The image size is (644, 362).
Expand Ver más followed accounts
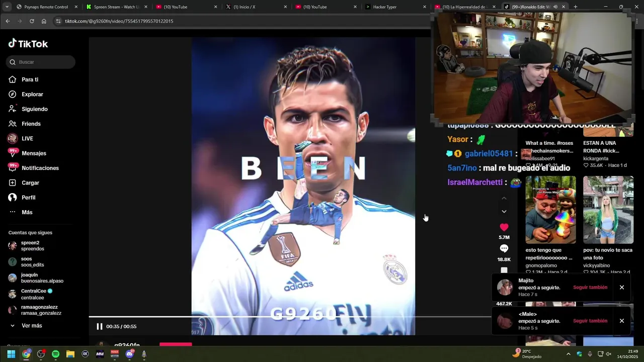click(x=31, y=326)
